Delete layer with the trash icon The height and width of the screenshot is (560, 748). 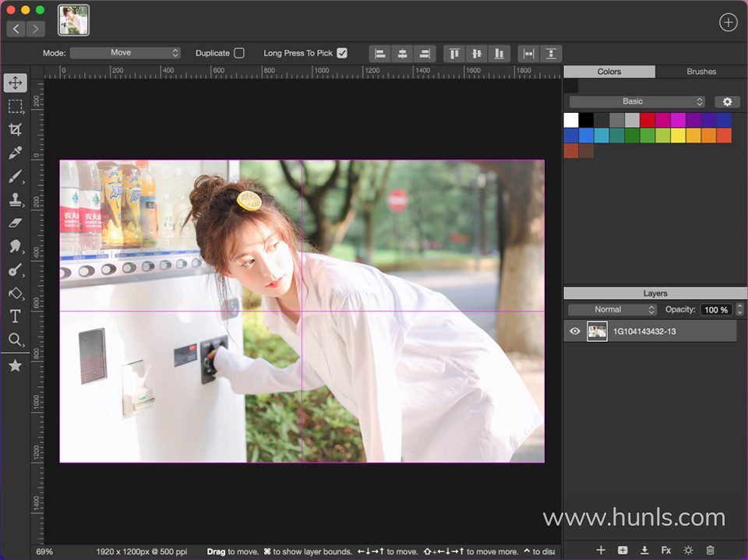click(x=710, y=550)
